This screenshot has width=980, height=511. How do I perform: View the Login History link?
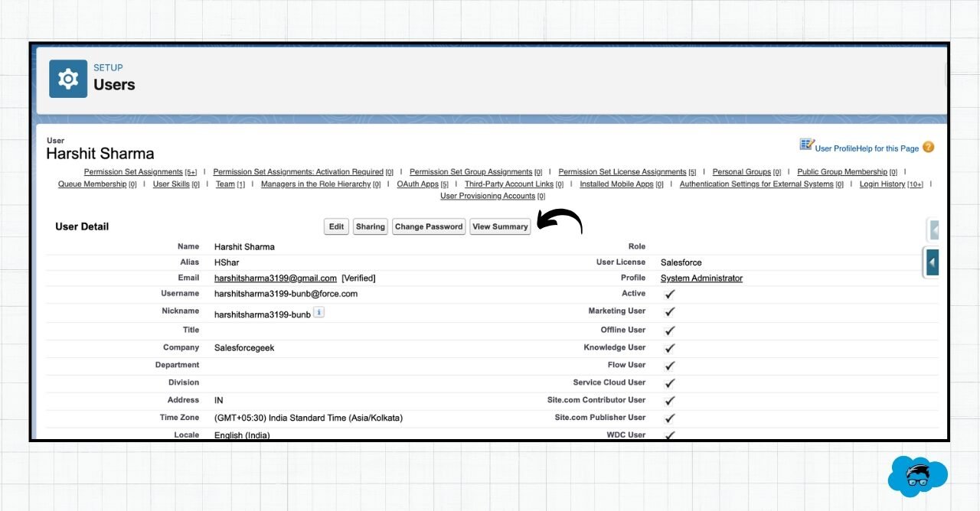point(891,184)
